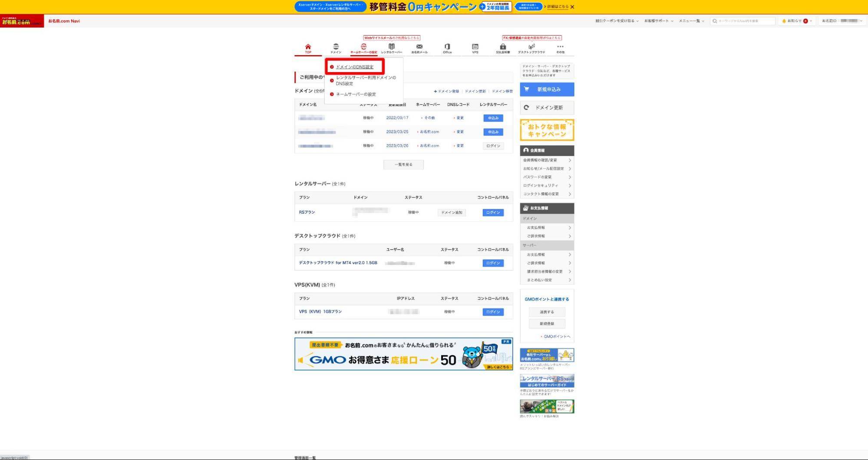This screenshot has width=868, height=460.
Task: Open コンタクト情報の変更 chevron row
Action: click(547, 194)
